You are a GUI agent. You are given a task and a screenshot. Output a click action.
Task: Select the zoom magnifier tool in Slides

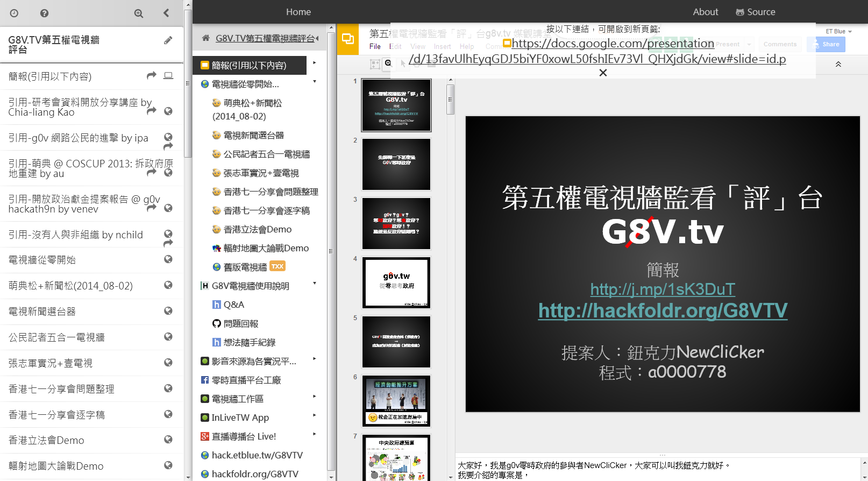click(388, 64)
